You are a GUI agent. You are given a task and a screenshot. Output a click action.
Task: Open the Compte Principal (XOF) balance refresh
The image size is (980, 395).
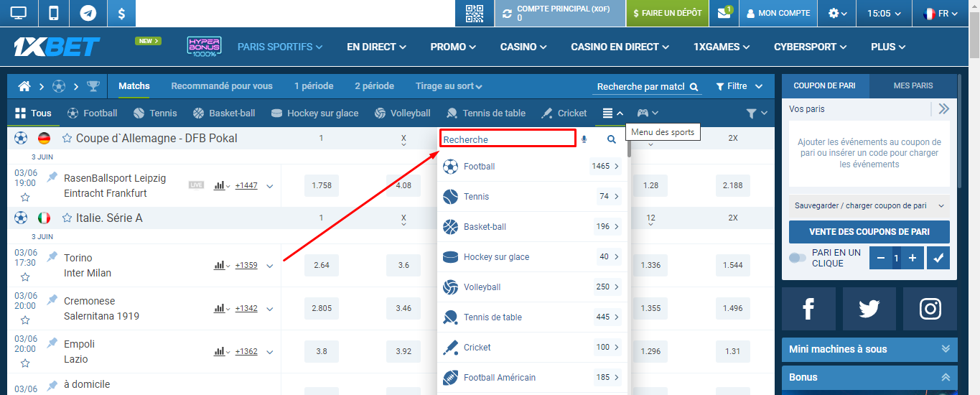[508, 13]
